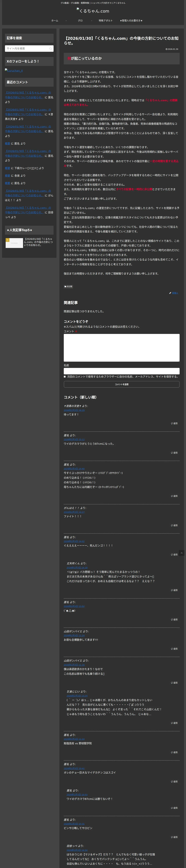The height and width of the screenshot is (868, 186).
Task: Open 2026年2月3日 14:40 comment timestamp link
Action: coord(74,469)
